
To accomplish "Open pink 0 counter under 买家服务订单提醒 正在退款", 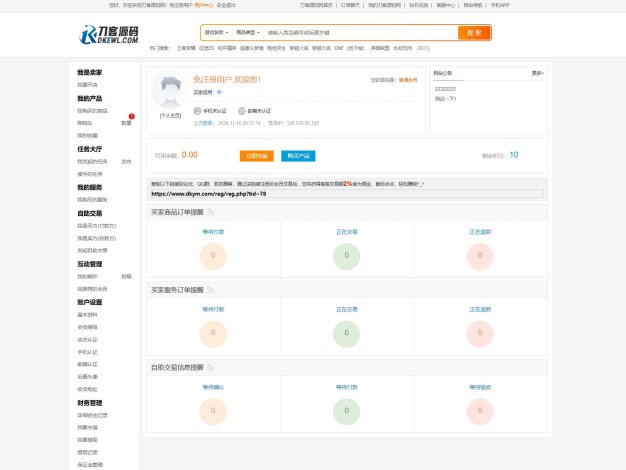I will tap(480, 333).
